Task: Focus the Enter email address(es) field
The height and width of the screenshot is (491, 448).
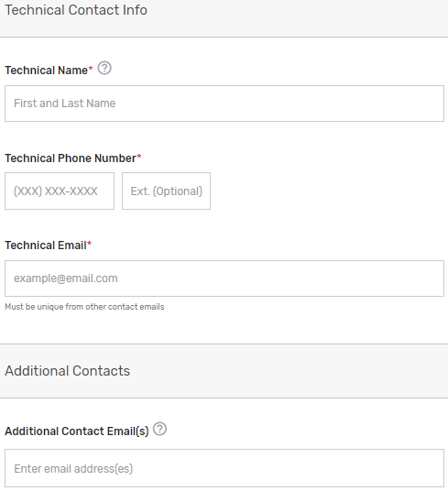Action: [224, 468]
